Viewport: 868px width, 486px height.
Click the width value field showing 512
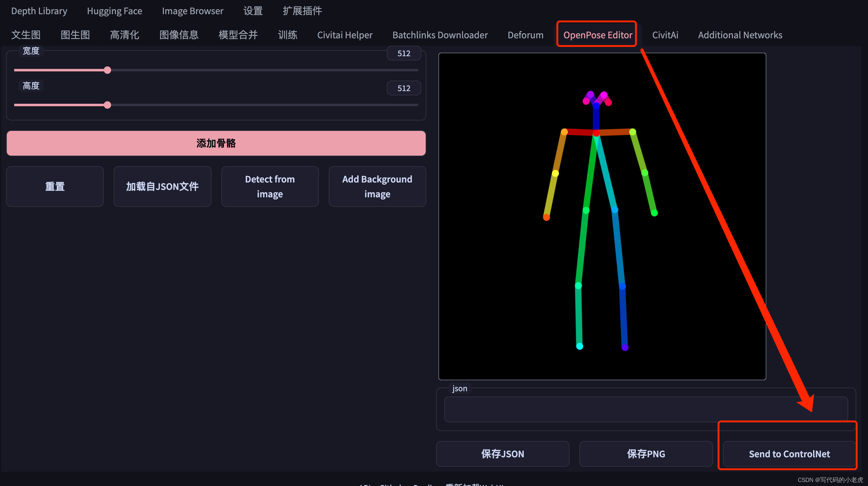pos(404,53)
